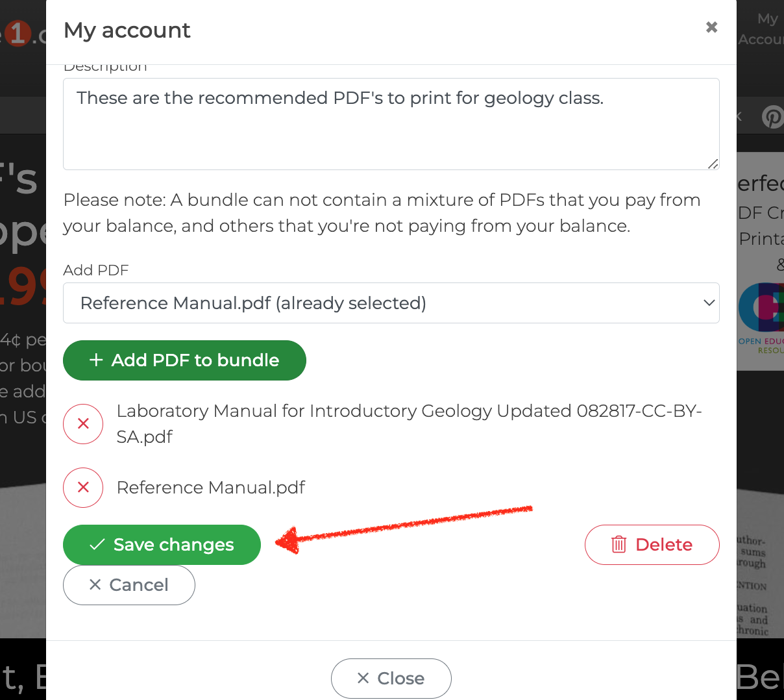The image size is (784, 700).
Task: Click X icon on Cancel button
Action: (x=95, y=585)
